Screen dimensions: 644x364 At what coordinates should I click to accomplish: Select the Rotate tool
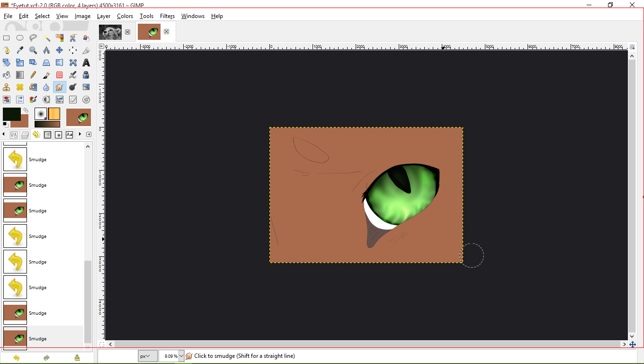click(7, 63)
